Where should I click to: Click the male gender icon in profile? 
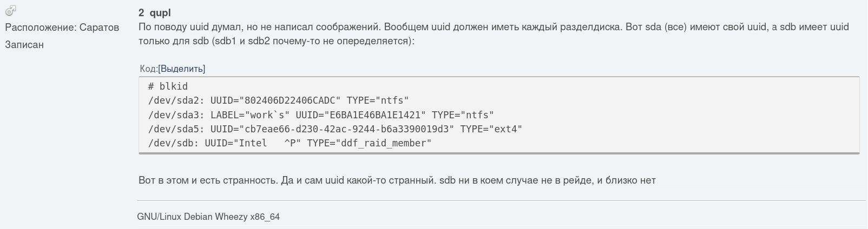[x=11, y=10]
